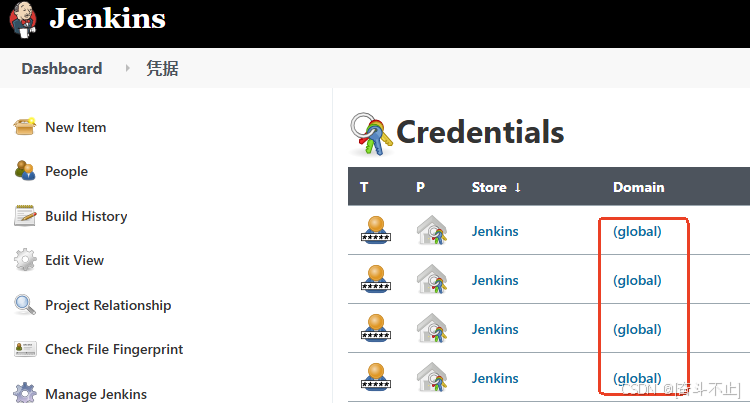The width and height of the screenshot is (750, 403).
Task: Click first row Jenkins store provider icon
Action: [x=431, y=230]
